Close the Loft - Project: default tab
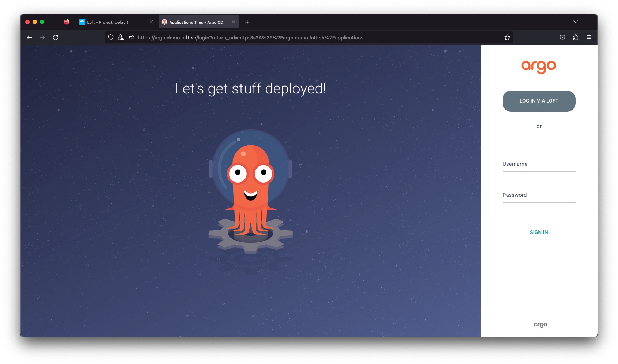 point(151,22)
